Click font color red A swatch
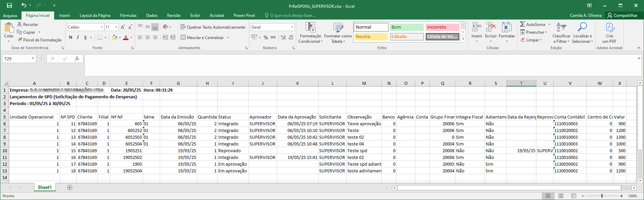 pyautogui.click(x=126, y=37)
